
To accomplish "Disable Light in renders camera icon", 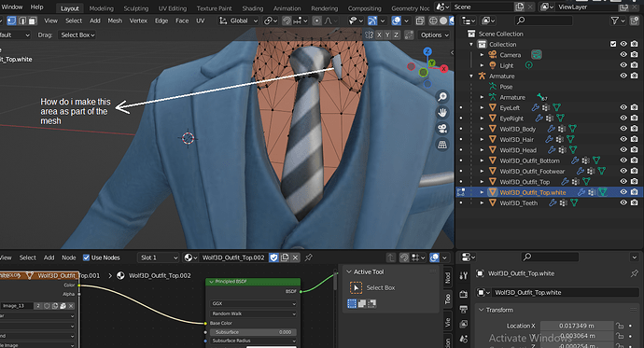I will click(x=634, y=65).
